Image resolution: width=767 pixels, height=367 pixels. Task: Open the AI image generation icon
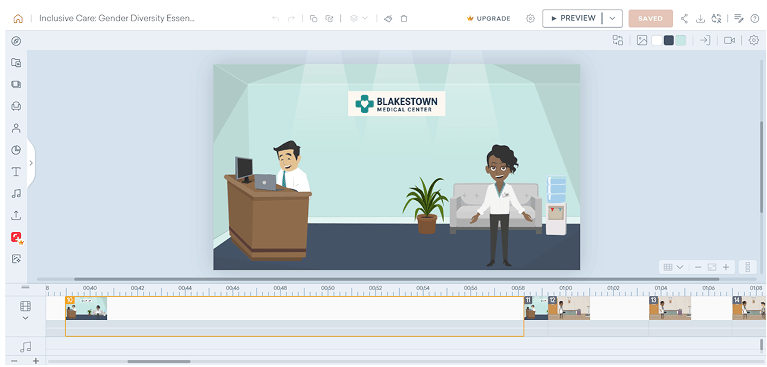[x=16, y=259]
